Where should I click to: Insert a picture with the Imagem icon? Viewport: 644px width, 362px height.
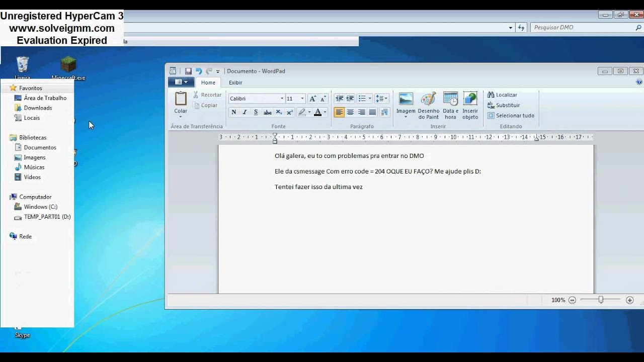click(x=406, y=99)
